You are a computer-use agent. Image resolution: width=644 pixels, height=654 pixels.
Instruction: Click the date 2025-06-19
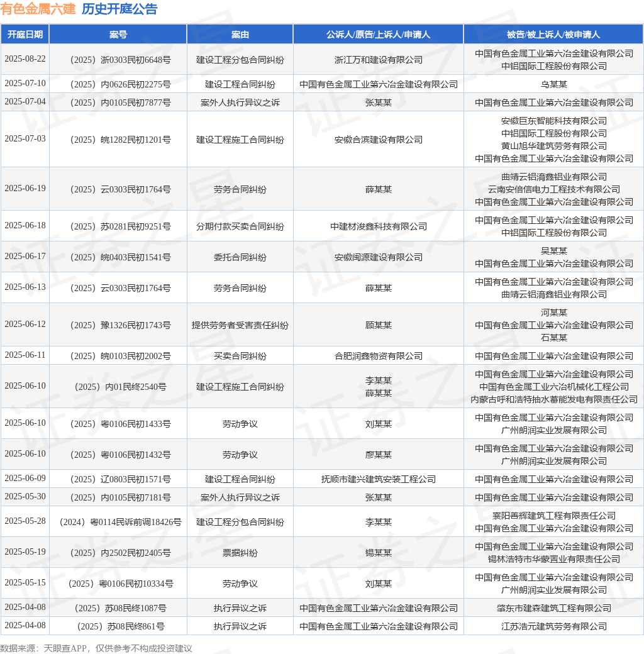[x=25, y=189]
